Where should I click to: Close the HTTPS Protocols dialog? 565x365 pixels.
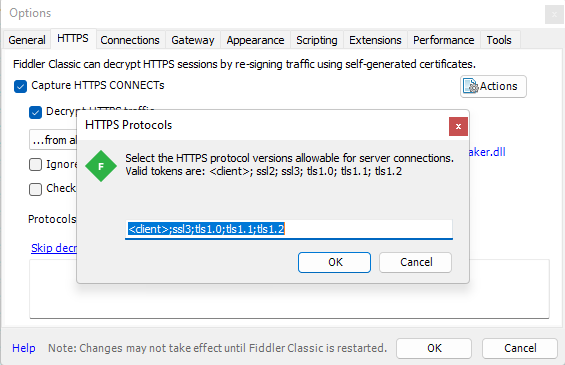tap(458, 126)
